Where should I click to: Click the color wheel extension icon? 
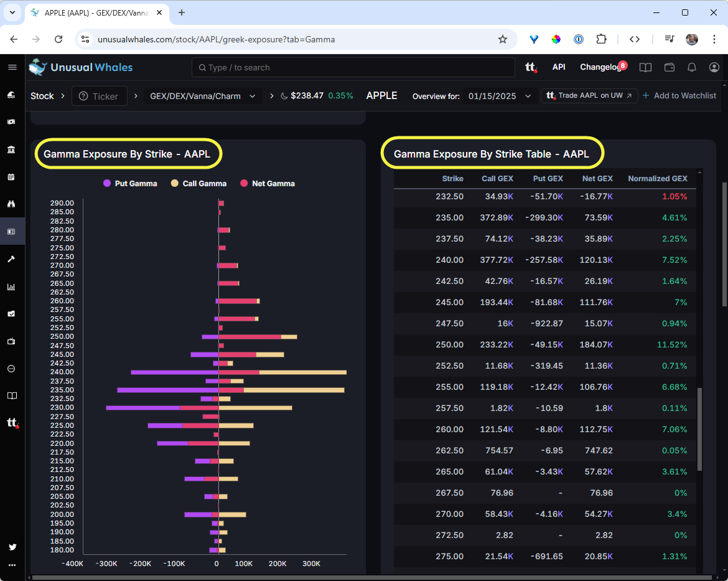[x=556, y=39]
